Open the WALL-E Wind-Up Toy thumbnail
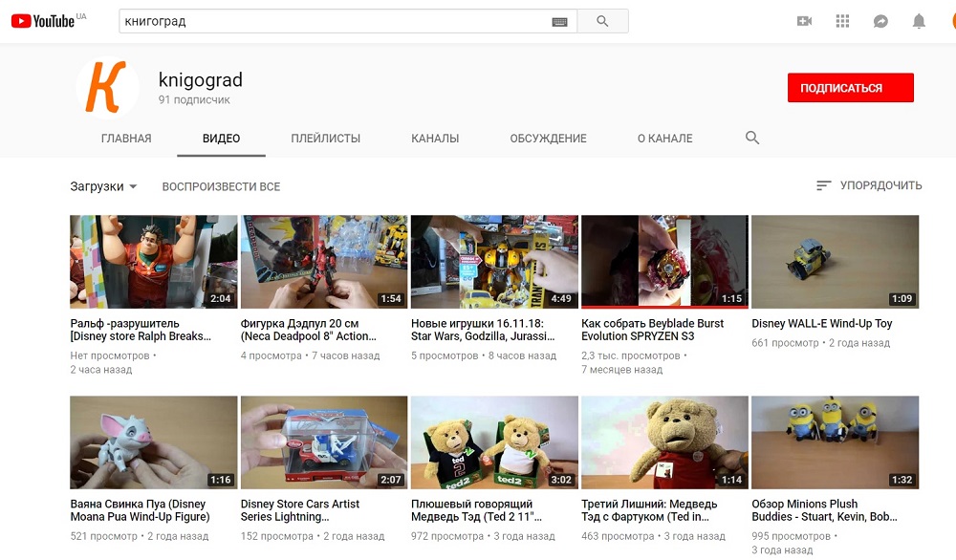956x560 pixels. pos(835,262)
